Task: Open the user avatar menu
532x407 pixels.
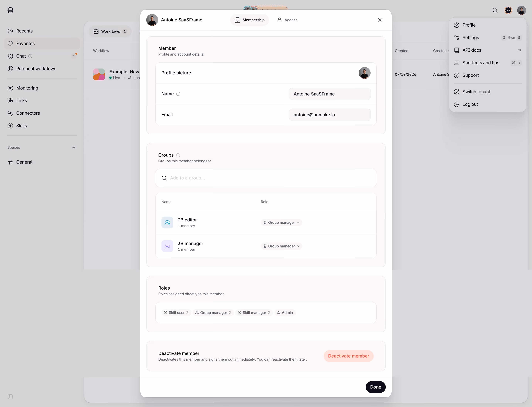Action: pyautogui.click(x=521, y=10)
